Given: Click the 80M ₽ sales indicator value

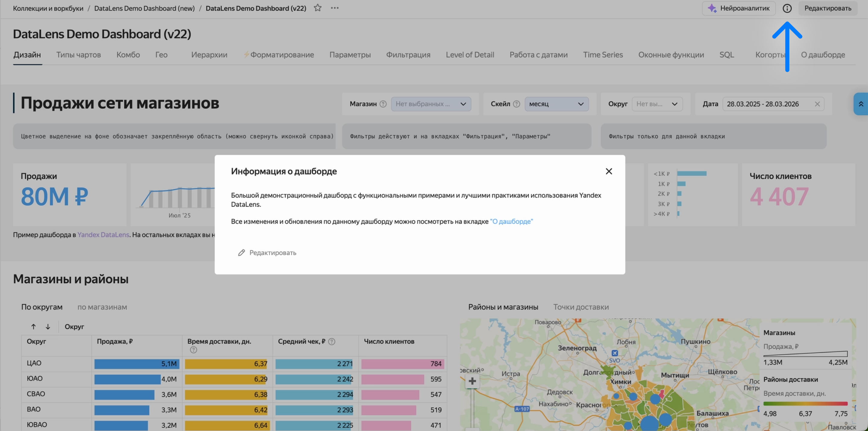Looking at the screenshot, I should pyautogui.click(x=55, y=196).
